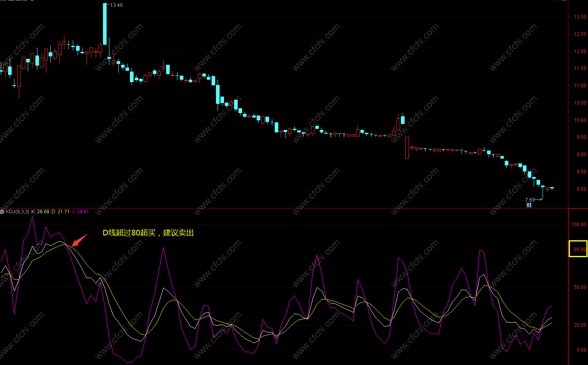Select the yellow D: 21.71 value

point(60,212)
